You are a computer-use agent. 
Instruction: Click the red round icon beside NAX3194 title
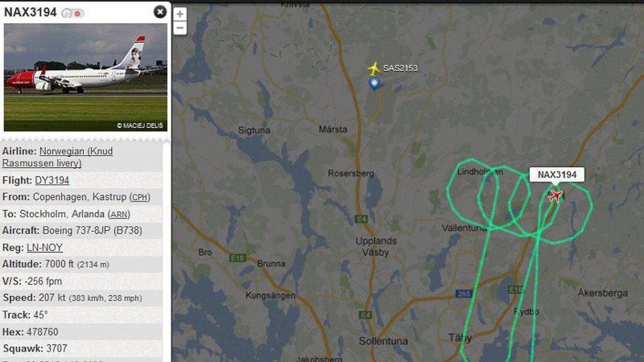click(78, 12)
